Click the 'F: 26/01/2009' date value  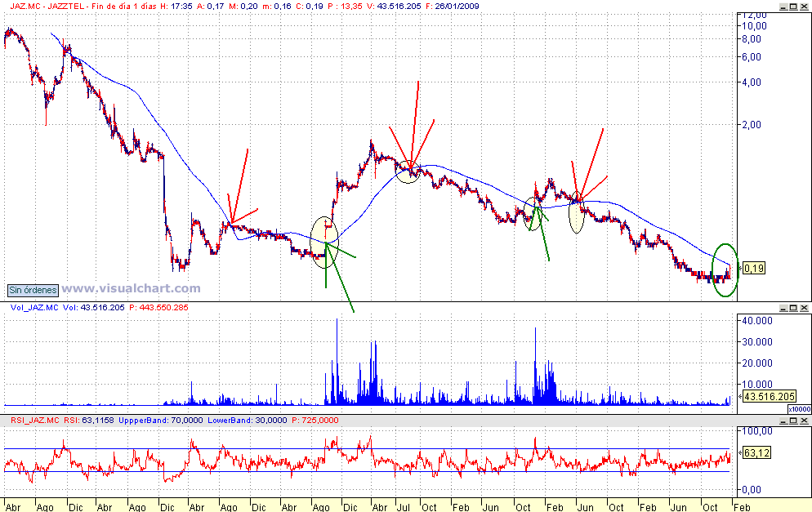[x=452, y=7]
